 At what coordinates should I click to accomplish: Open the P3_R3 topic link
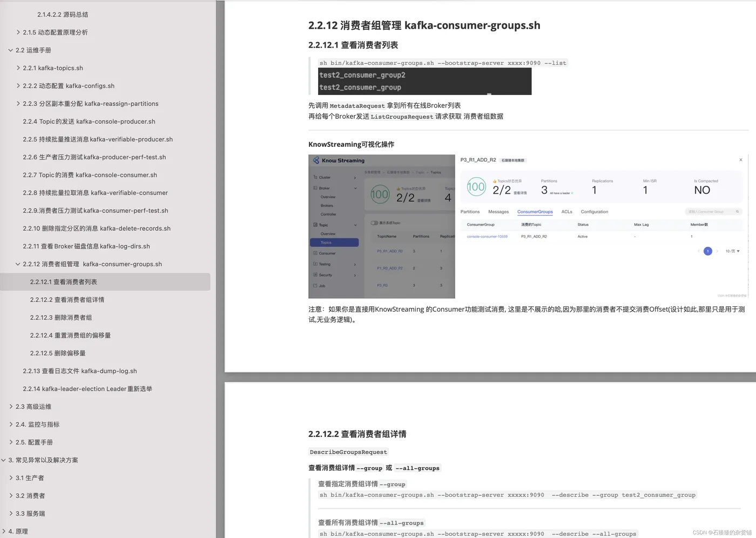point(382,285)
